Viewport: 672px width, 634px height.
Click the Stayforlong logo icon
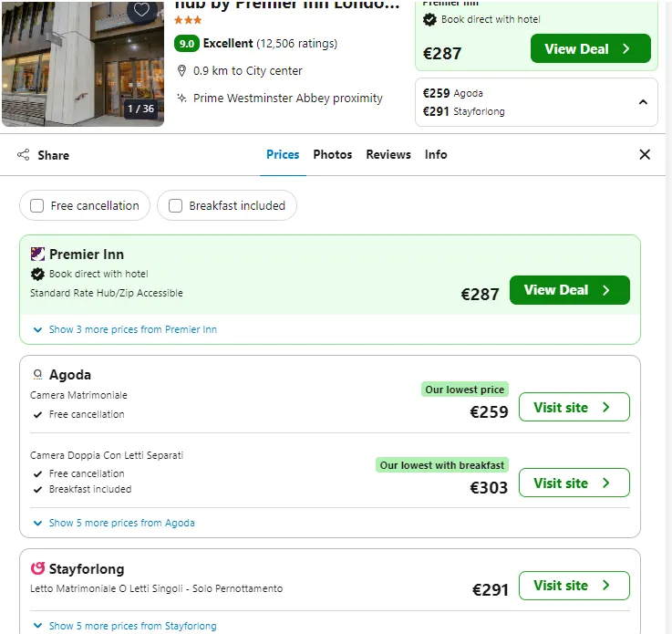(37, 568)
